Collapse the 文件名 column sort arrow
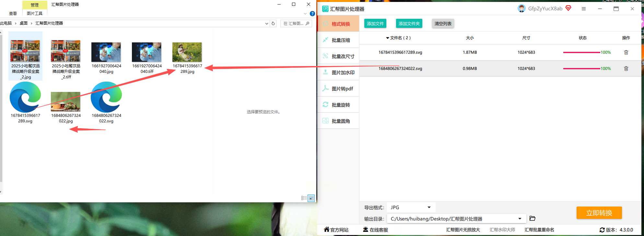644x236 pixels. pos(387,38)
